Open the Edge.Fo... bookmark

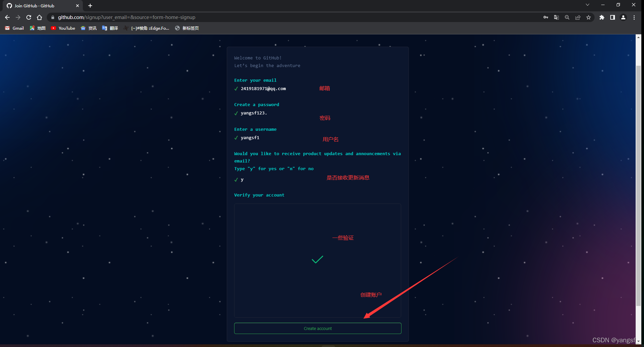[x=146, y=28]
